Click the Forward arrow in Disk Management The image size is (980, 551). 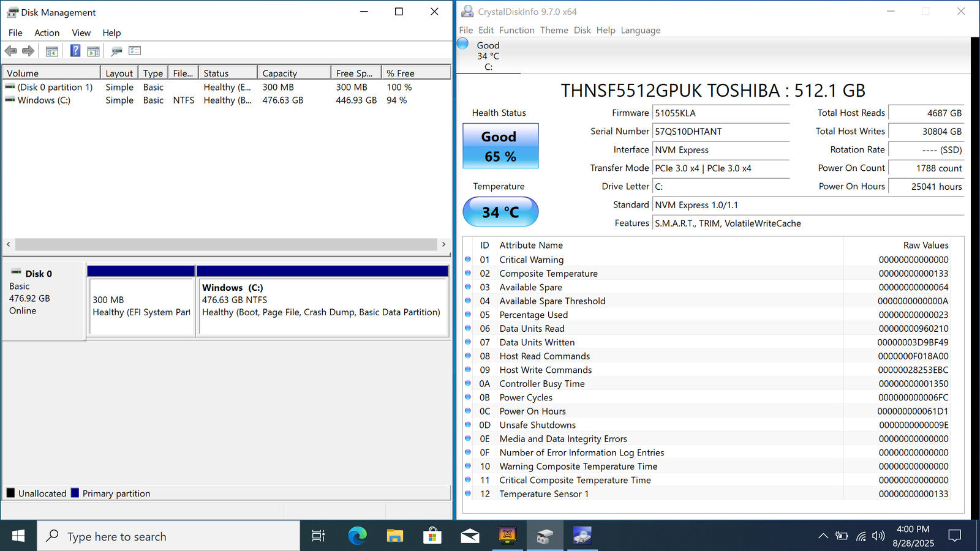pyautogui.click(x=28, y=51)
